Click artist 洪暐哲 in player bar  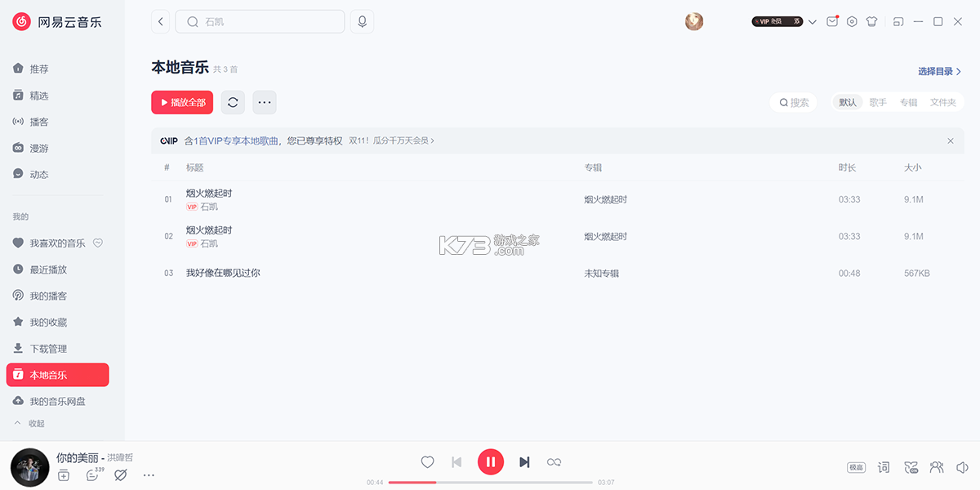[120, 457]
